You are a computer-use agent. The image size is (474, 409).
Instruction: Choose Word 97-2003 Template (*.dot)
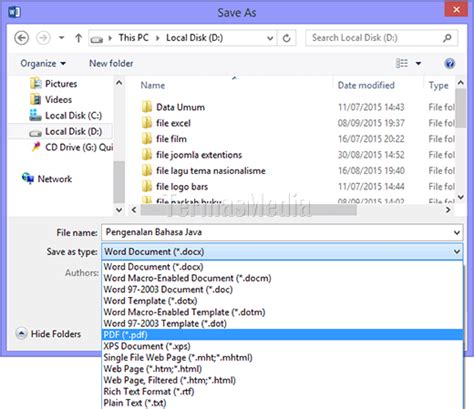click(282, 323)
